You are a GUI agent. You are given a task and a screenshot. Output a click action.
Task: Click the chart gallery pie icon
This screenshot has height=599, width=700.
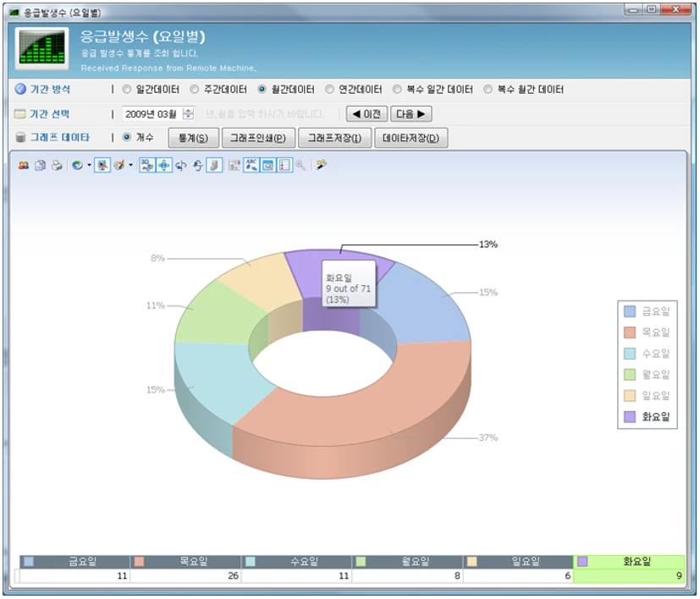click(x=78, y=166)
